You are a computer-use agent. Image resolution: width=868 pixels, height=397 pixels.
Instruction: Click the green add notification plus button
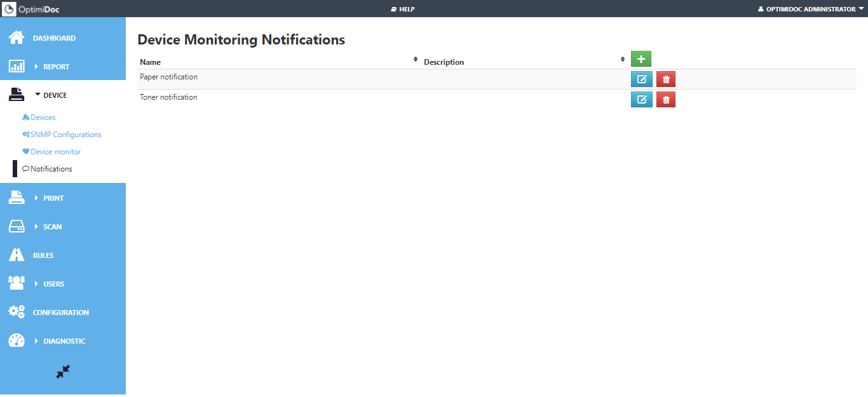point(641,59)
